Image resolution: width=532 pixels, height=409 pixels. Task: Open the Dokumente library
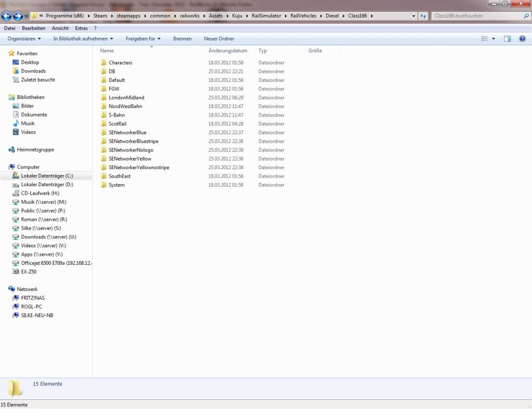click(34, 115)
